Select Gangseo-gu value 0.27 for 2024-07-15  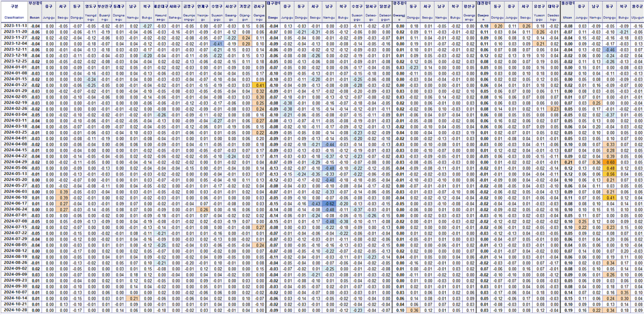(x=260, y=226)
